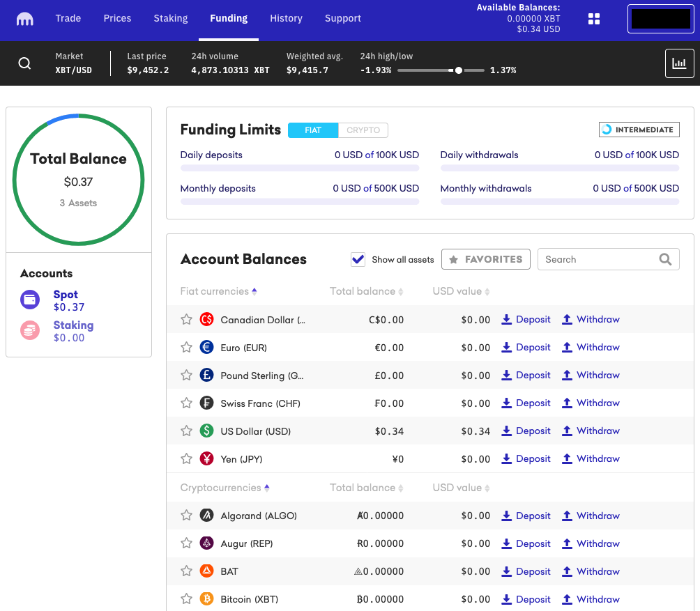Screen dimensions: 700x611
Task: Sort by Fiat currencies column
Action: click(219, 291)
